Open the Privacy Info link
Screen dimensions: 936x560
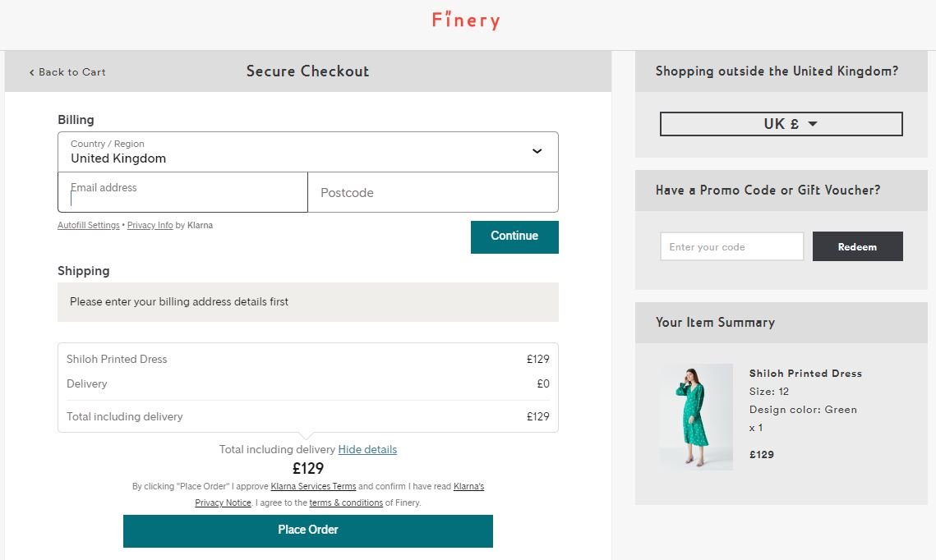click(x=150, y=226)
